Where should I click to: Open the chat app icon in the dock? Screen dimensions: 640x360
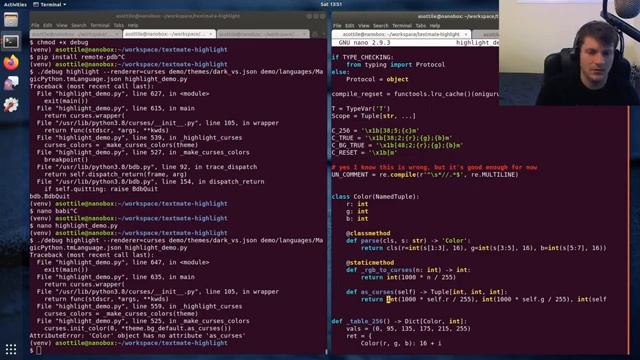pyautogui.click(x=11, y=84)
